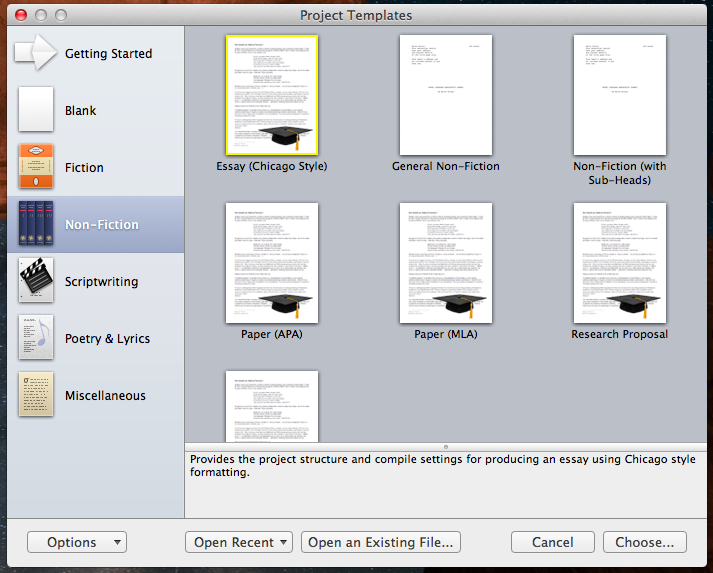This screenshot has height=573, width=713.
Task: Choose the Paper (APA) template
Action: tap(272, 263)
